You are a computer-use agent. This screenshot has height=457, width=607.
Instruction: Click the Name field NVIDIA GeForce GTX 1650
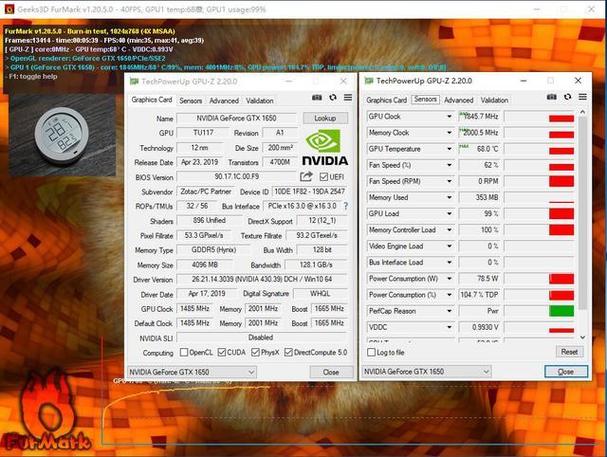[237, 118]
